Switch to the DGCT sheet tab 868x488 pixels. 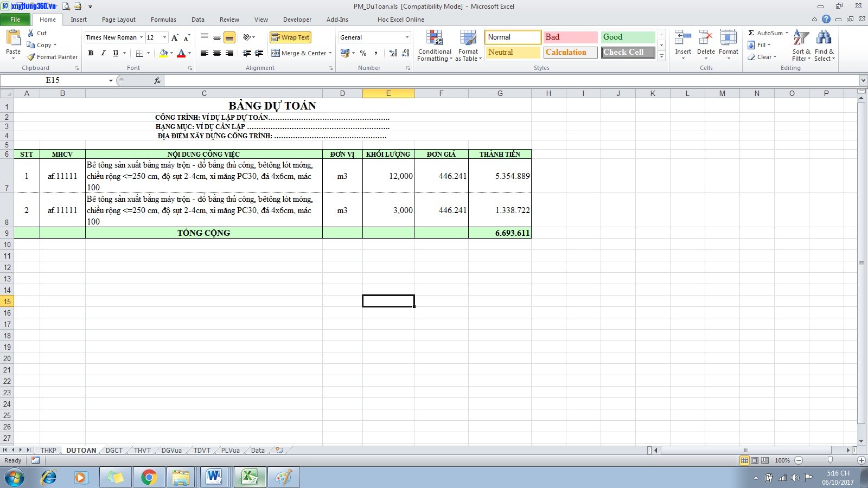(114, 451)
